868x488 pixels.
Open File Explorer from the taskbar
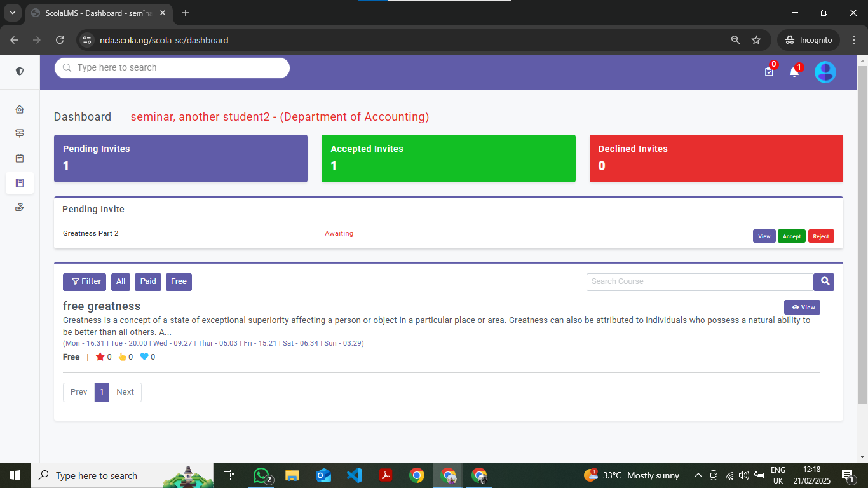point(292,475)
